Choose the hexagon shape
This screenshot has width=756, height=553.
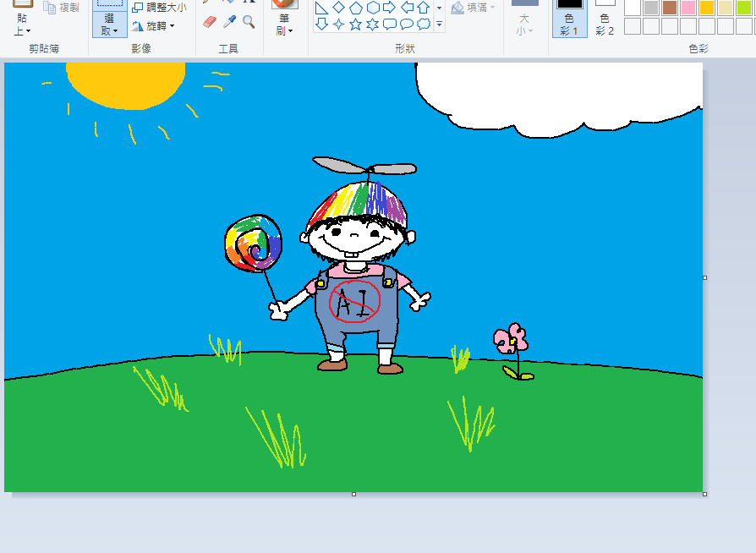[x=372, y=8]
